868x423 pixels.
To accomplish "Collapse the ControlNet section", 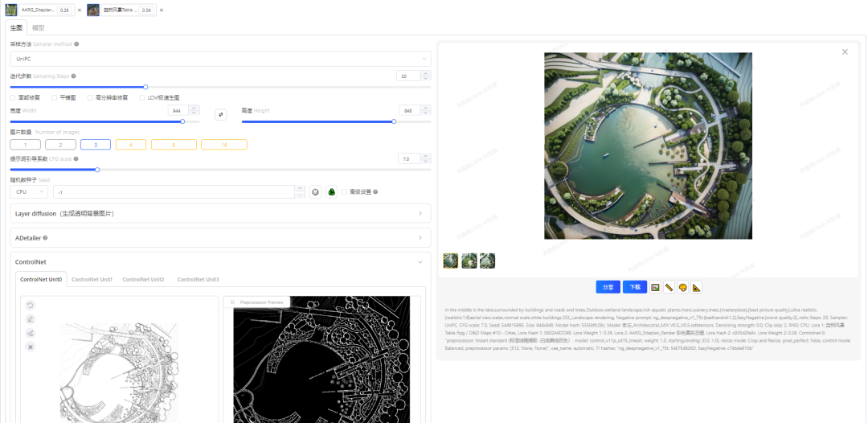I will point(420,262).
